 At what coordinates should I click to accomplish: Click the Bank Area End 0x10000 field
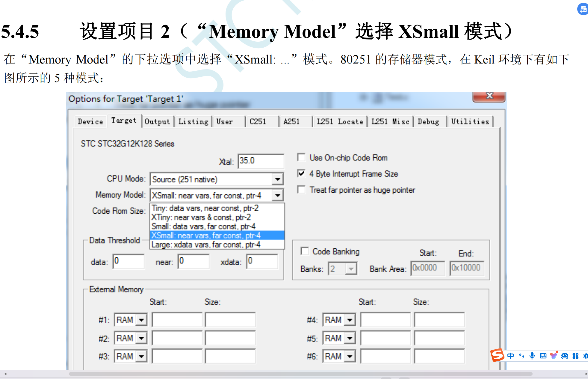click(467, 268)
